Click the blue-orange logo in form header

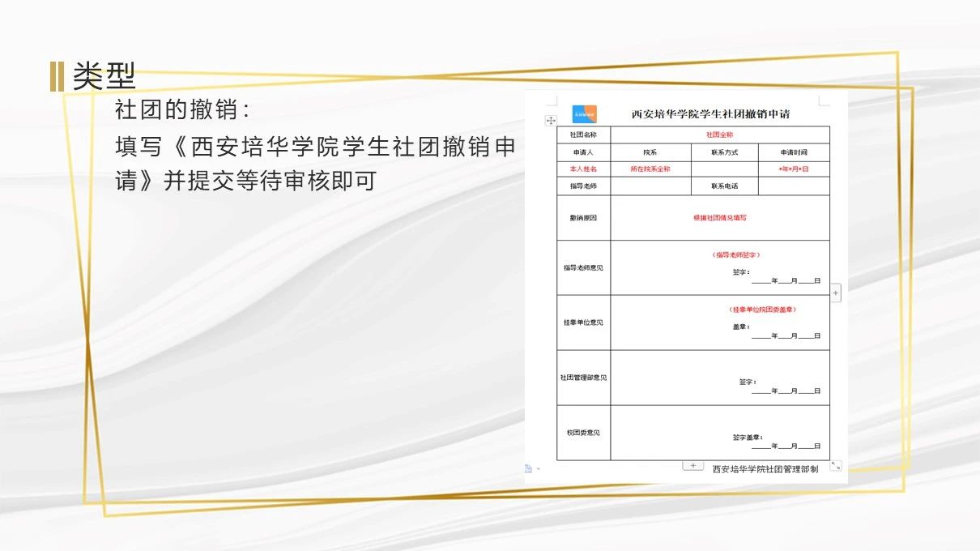(584, 114)
